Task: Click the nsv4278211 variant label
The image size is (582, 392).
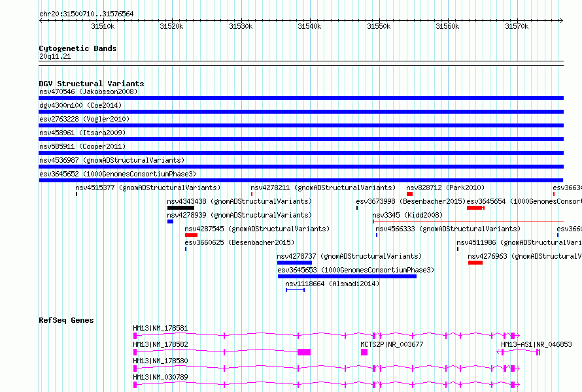Action: click(323, 188)
